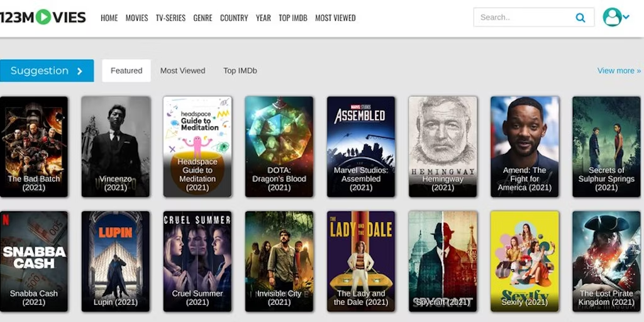
Task: Click the Suggestion chevron arrow
Action: coord(80,71)
